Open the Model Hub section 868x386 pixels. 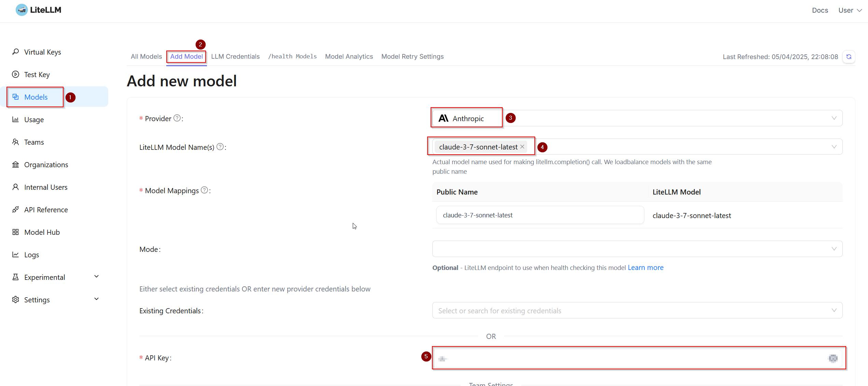coord(41,232)
